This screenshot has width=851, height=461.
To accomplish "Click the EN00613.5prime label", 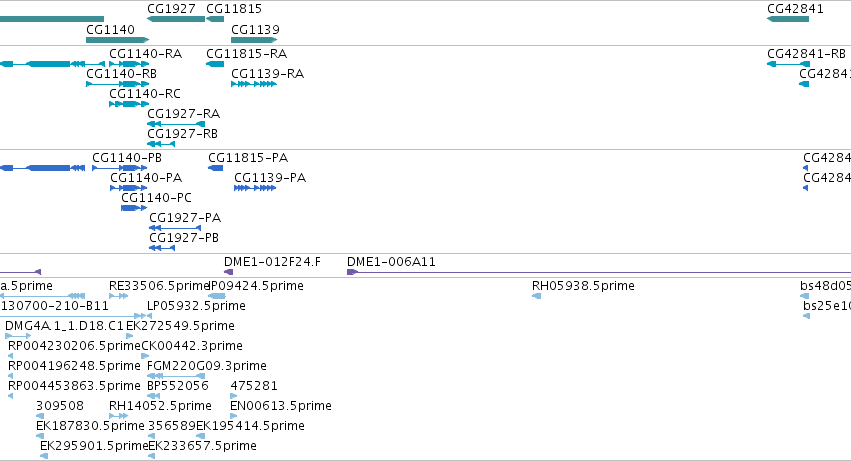I will coord(281,406).
